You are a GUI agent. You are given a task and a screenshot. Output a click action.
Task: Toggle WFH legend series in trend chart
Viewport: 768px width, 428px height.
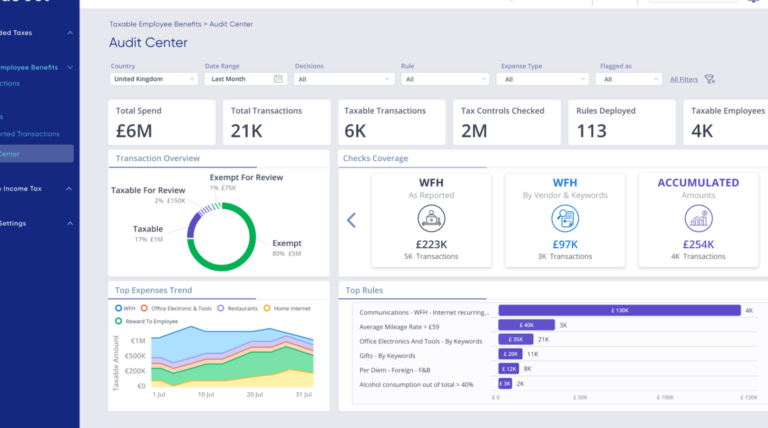tap(125, 309)
